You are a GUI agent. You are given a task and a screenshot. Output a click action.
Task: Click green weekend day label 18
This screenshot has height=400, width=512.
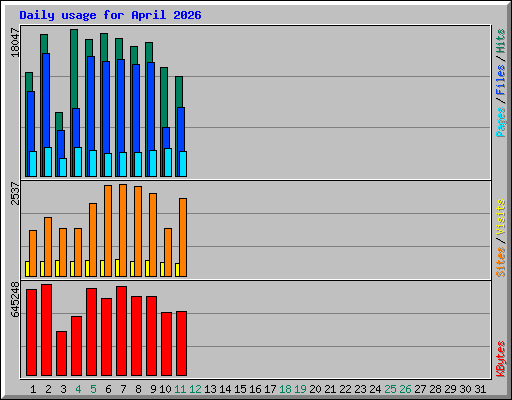click(285, 389)
